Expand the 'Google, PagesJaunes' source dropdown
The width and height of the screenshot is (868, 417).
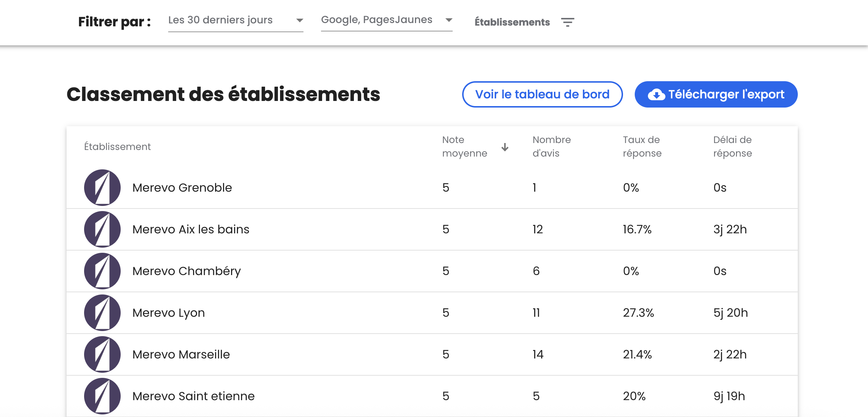(x=386, y=20)
